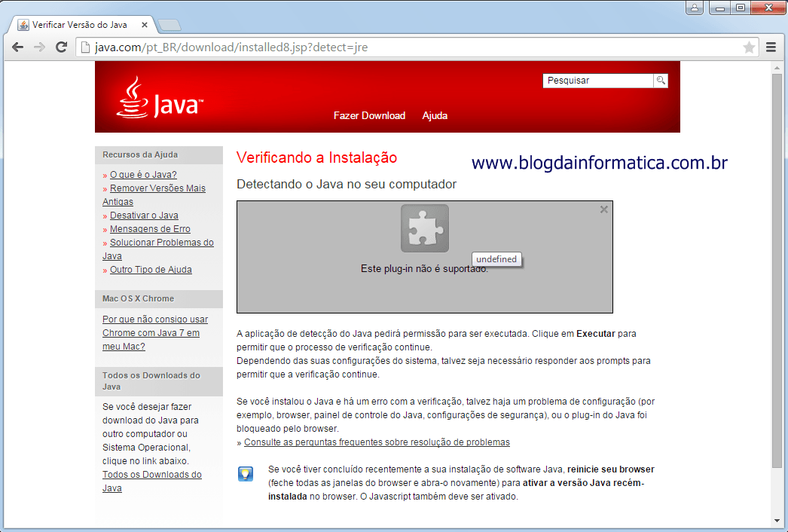Click inside the Pesquisar search field

tap(598, 81)
